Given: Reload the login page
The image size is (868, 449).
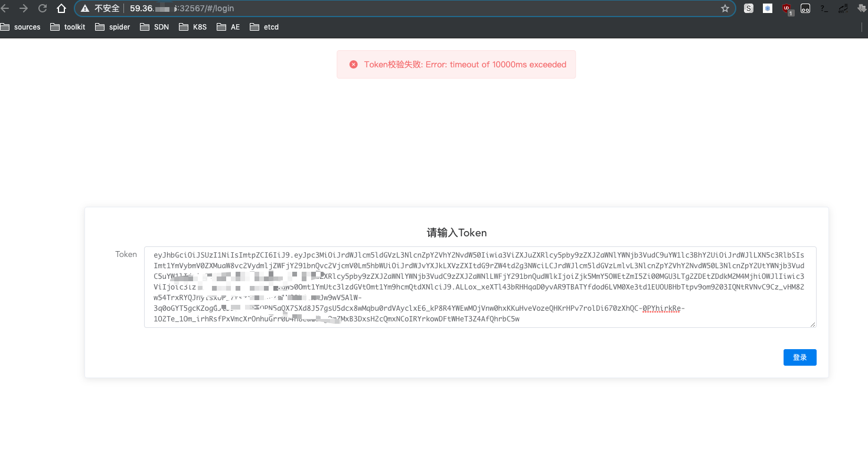Looking at the screenshot, I should [x=41, y=8].
